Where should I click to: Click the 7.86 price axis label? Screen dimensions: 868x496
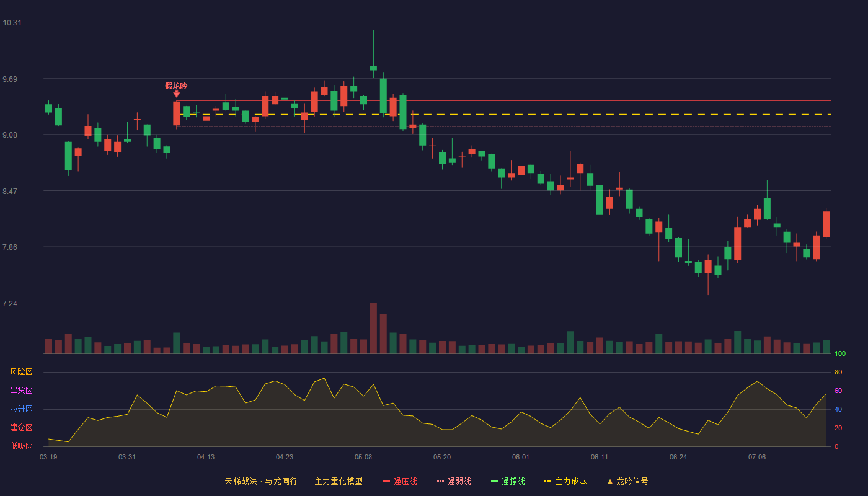(10, 247)
